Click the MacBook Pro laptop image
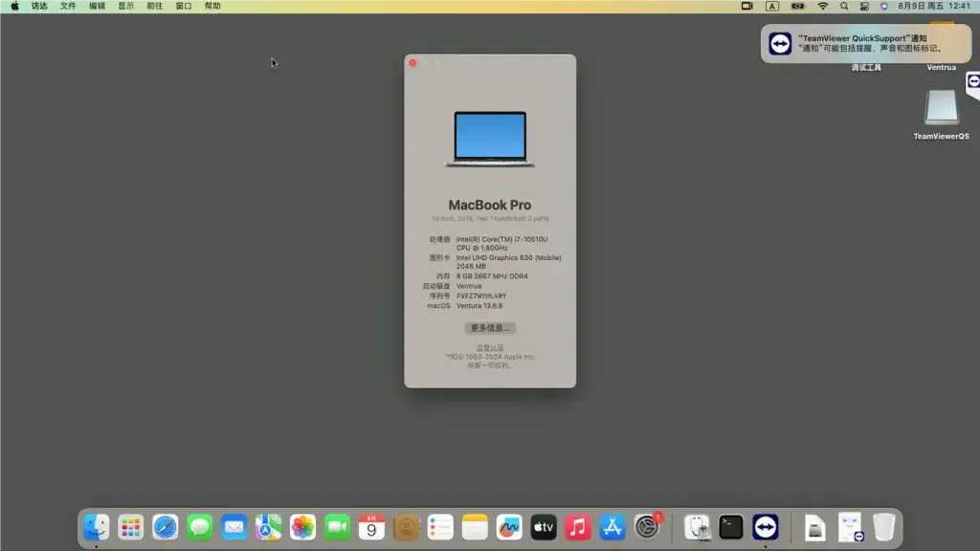This screenshot has width=980, height=551. tap(490, 140)
